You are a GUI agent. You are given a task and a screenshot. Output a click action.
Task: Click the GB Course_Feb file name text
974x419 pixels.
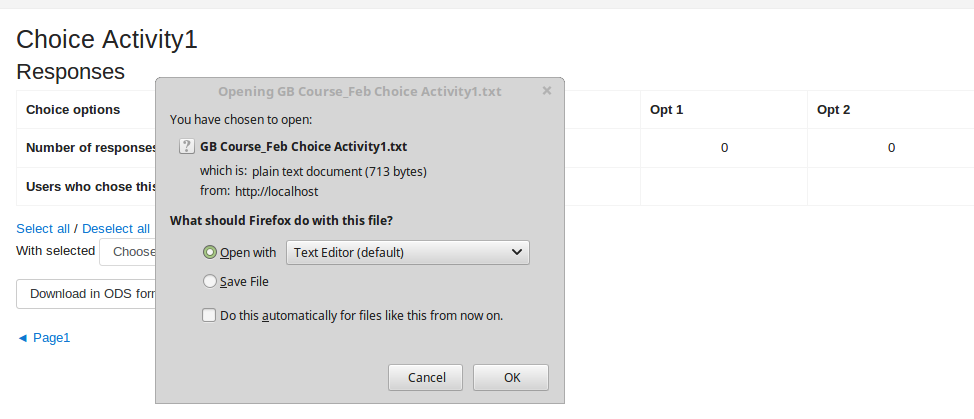303,146
